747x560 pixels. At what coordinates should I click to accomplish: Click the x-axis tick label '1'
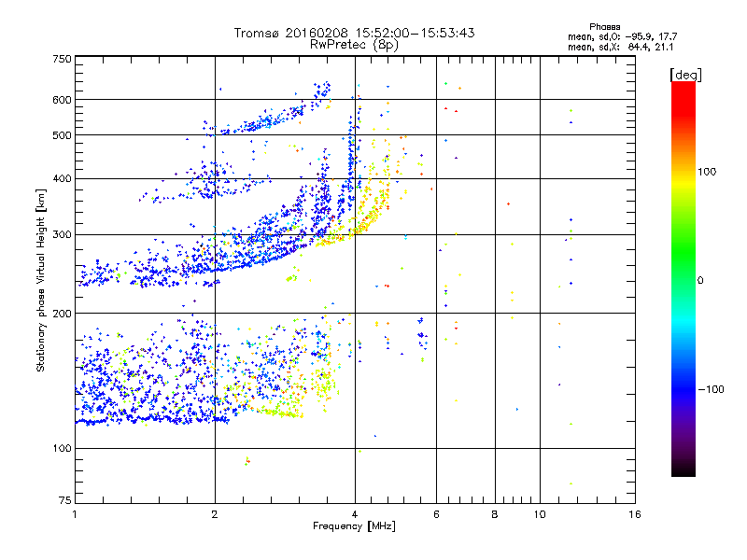[x=75, y=514]
